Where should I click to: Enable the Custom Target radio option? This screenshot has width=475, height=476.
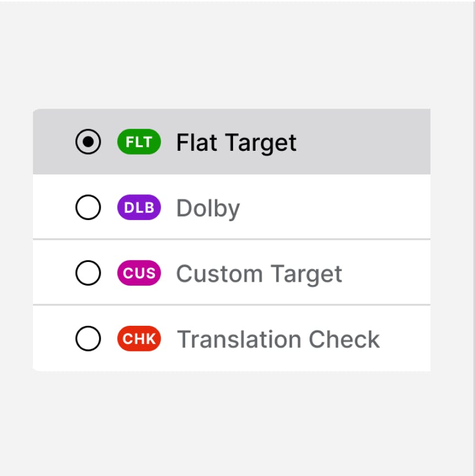[88, 273]
